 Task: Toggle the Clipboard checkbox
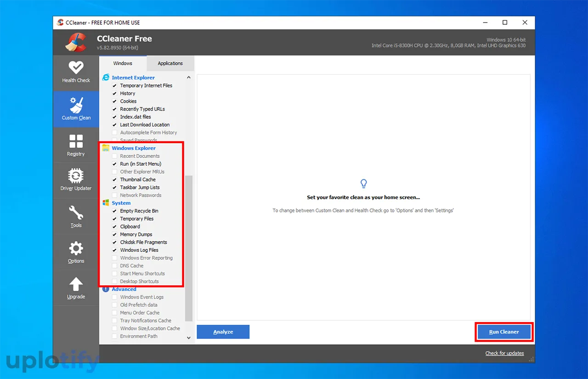(115, 227)
